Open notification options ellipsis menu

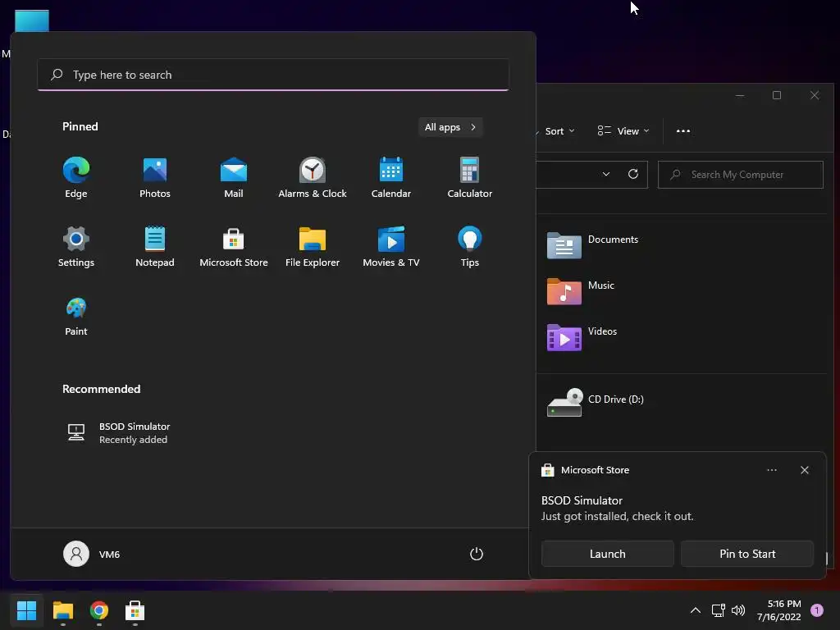tap(772, 470)
